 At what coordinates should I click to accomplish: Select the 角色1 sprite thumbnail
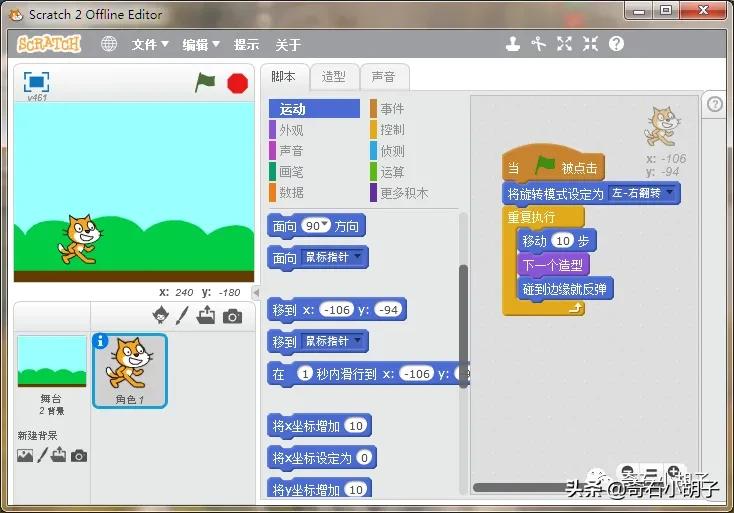pos(130,371)
